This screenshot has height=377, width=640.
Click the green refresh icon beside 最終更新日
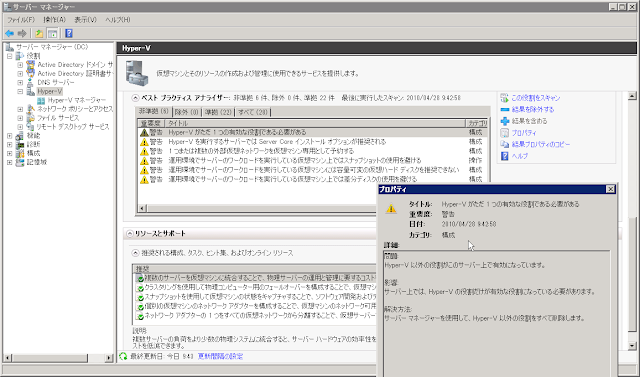pyautogui.click(x=123, y=356)
